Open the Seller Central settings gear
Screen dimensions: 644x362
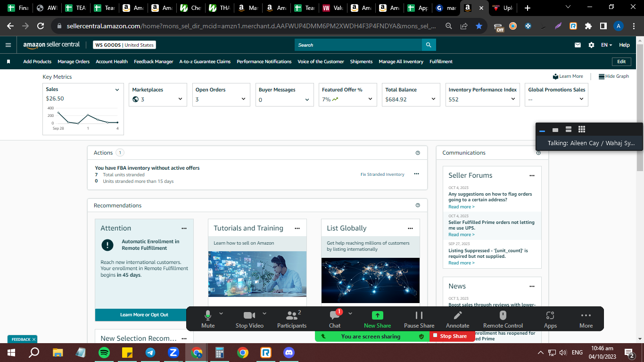(591, 45)
